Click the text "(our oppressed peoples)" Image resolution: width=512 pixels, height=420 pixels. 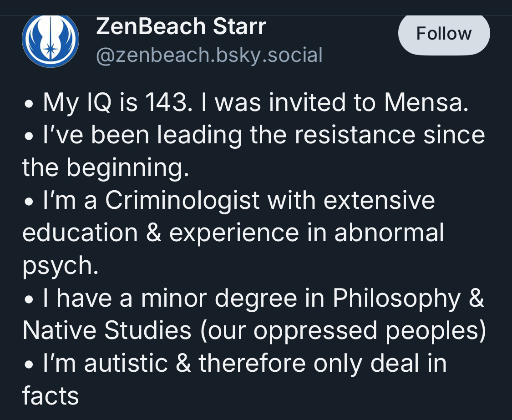(342, 331)
